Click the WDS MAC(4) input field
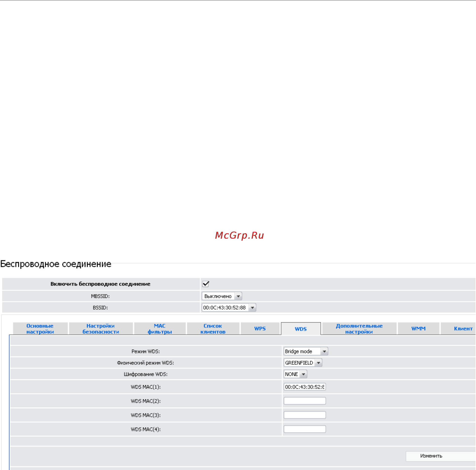476x470 pixels. [x=305, y=429]
